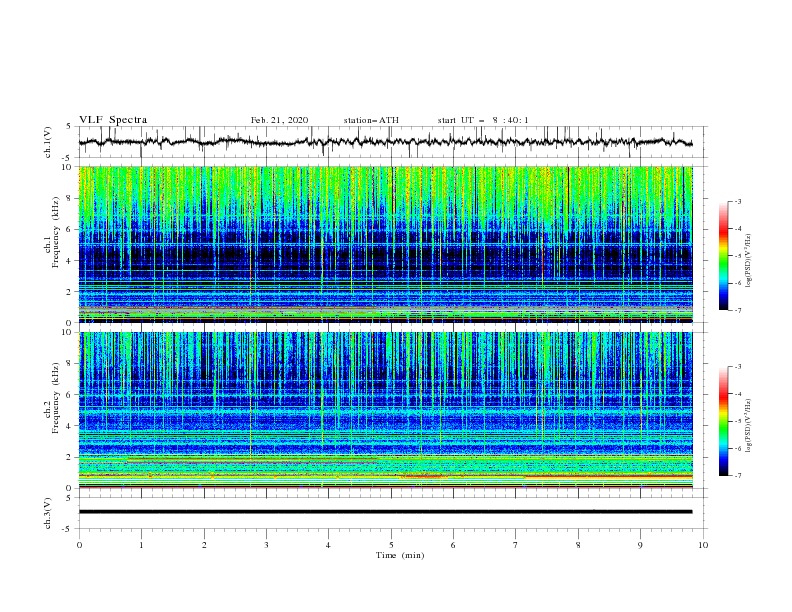Click time axis tick label "9"
792x612 pixels.
640,545
